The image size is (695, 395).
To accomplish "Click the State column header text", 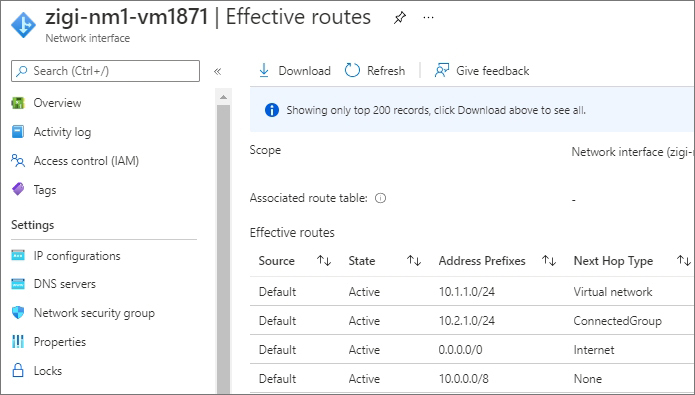I will 362,261.
